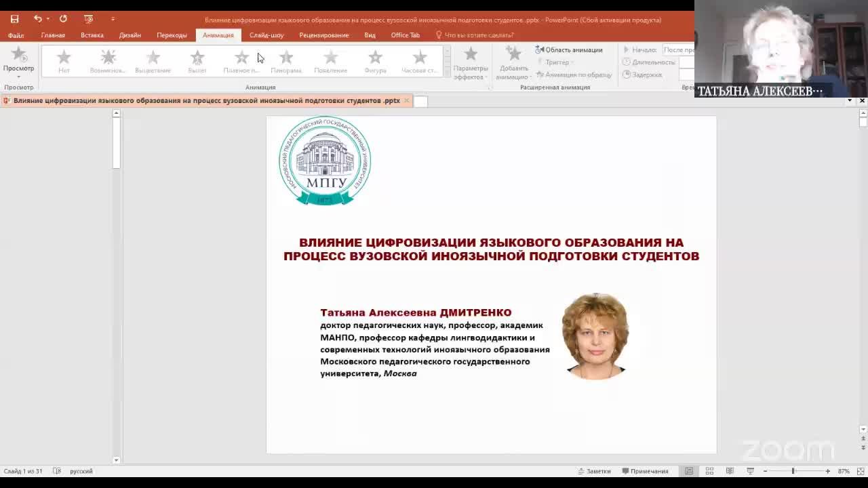Image resolution: width=868 pixels, height=488 pixels.
Task: Fit slide to current window icon
Action: pos(859,471)
